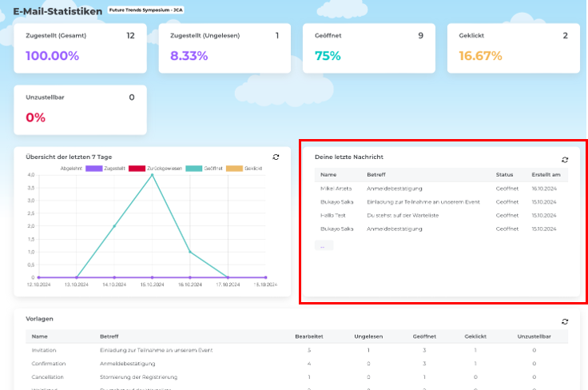Refresh the Vorlagen table
Viewport: 588px width, 390px height.
(x=565, y=322)
